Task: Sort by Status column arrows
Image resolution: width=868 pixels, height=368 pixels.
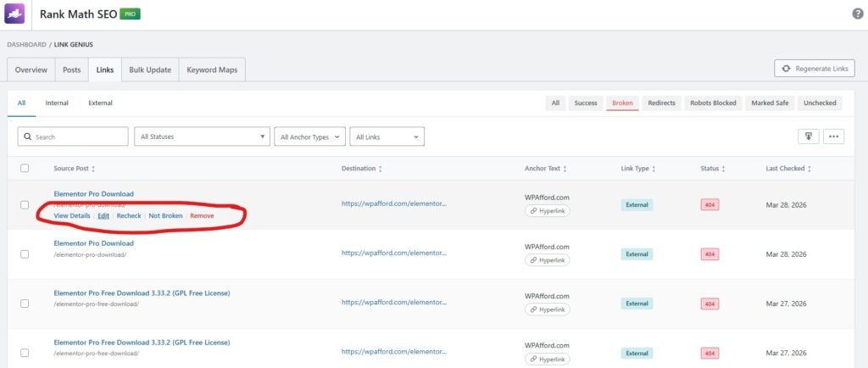Action: pyautogui.click(x=722, y=169)
